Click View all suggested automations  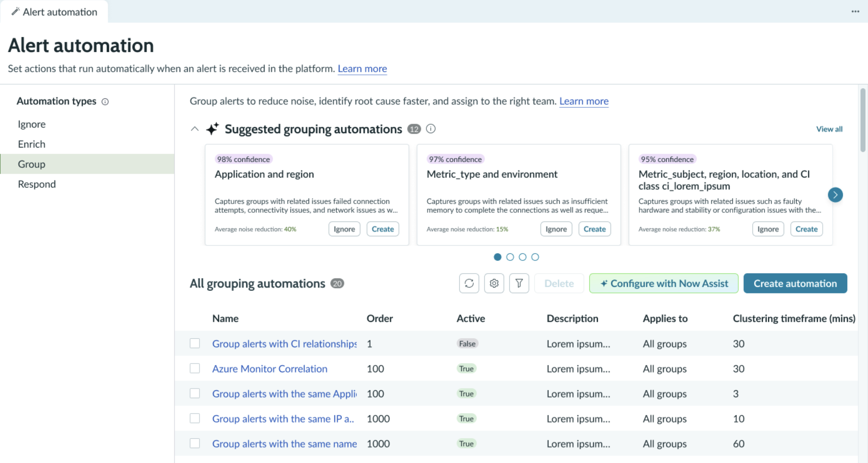coord(829,129)
